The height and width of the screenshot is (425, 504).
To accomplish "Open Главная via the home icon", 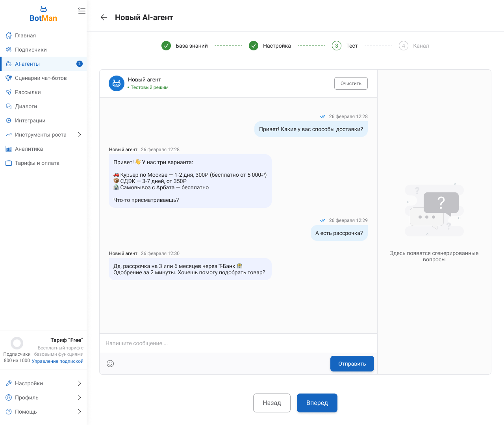I will point(9,35).
